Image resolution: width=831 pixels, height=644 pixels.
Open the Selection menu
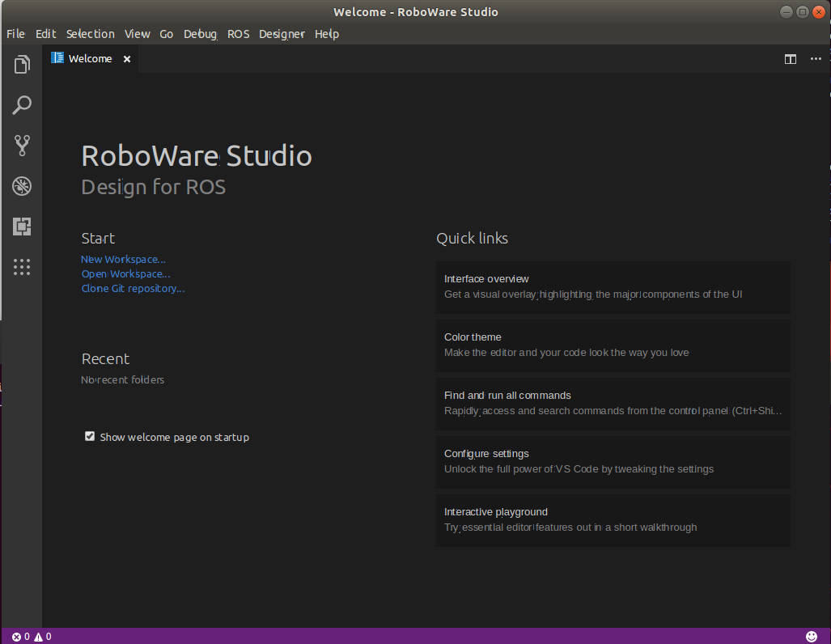[90, 34]
